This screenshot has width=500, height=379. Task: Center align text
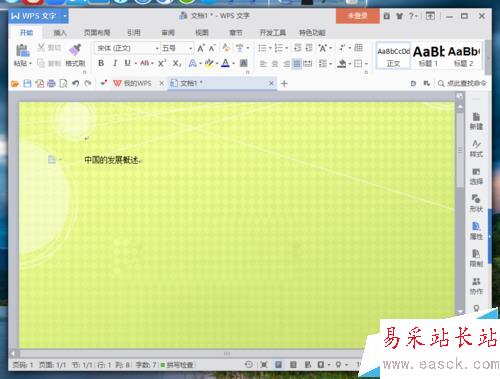275,63
